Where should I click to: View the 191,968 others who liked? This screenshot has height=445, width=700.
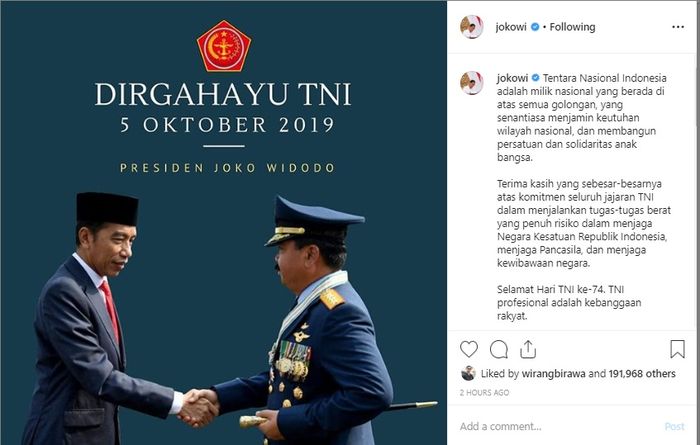click(x=642, y=374)
